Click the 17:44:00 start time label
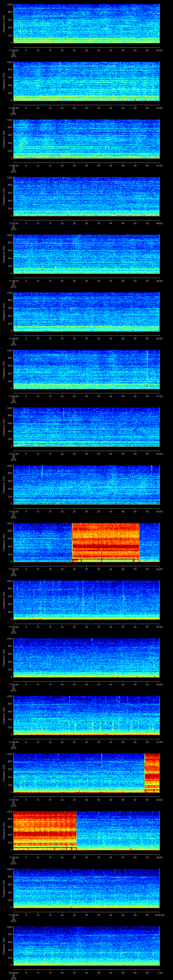Viewport: 173px width, 980px height. point(13,50)
